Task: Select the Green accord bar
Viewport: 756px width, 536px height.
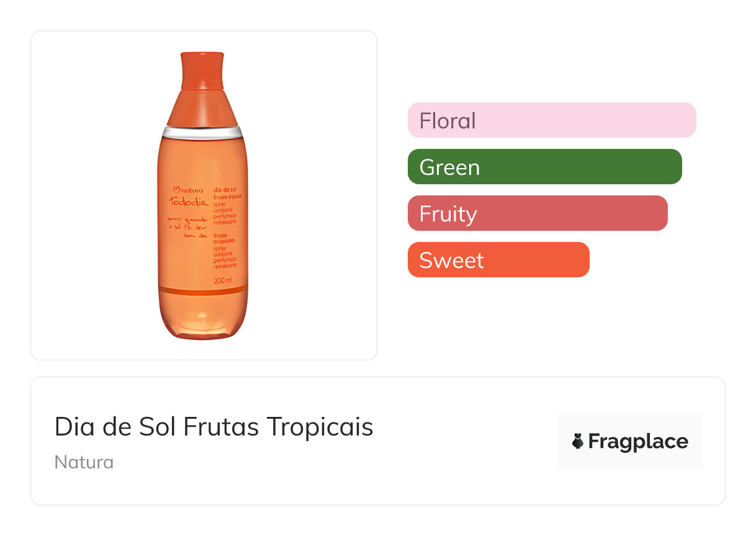Action: [x=544, y=167]
